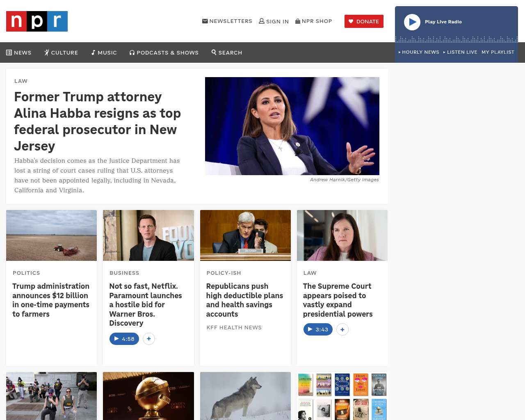Open the Music navigation item
The width and height of the screenshot is (525, 420).
pos(104,52)
